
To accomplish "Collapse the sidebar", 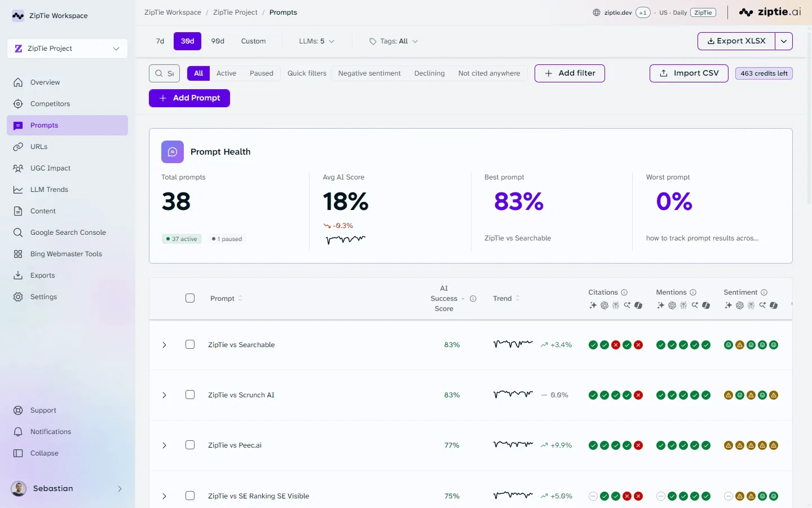I will 67,453.
